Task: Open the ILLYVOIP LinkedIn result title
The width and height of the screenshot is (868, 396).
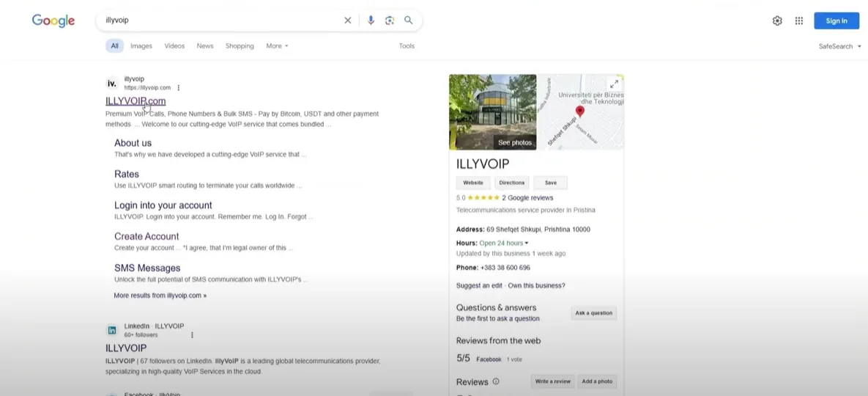Action: click(x=126, y=348)
